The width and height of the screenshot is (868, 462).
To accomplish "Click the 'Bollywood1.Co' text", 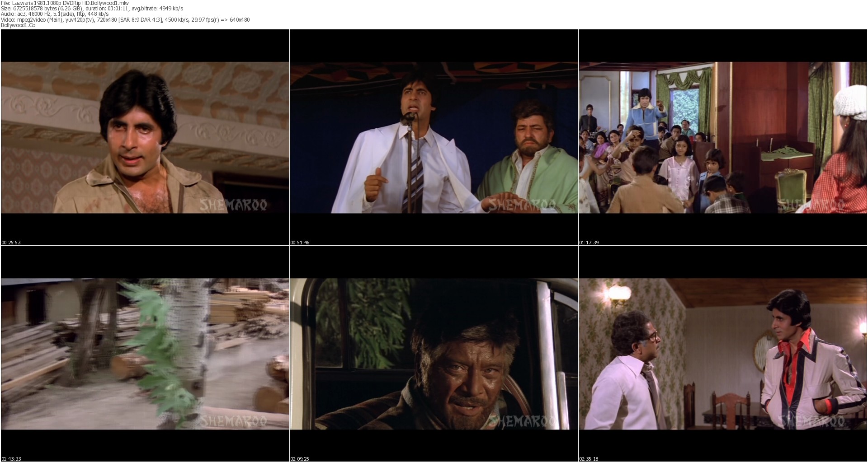I will click(18, 25).
